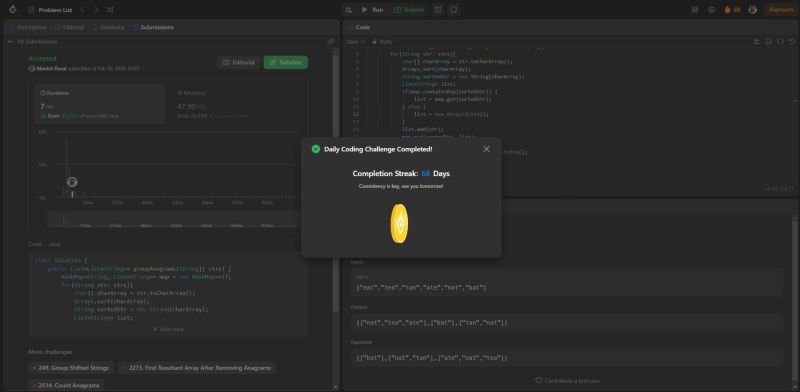Click the green Solution button

click(286, 62)
